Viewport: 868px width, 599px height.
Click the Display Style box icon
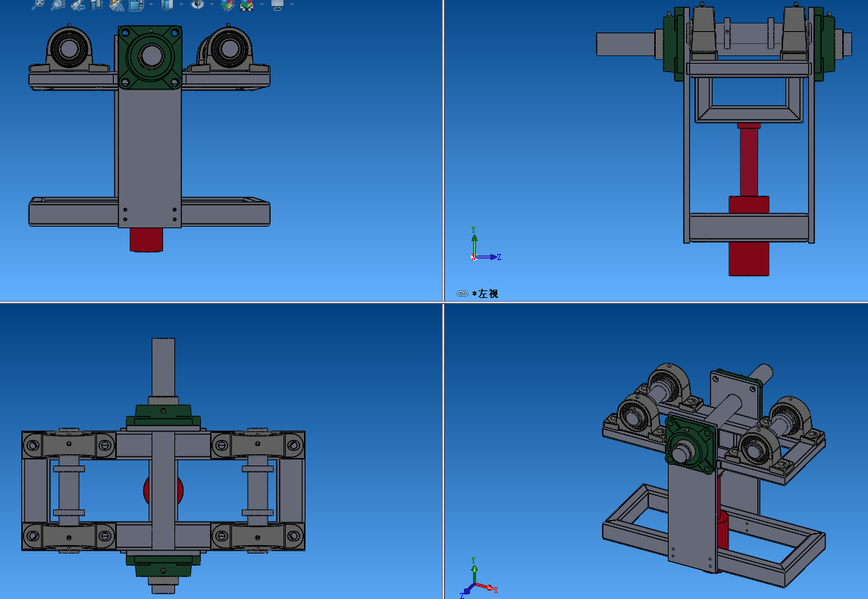pyautogui.click(x=168, y=5)
